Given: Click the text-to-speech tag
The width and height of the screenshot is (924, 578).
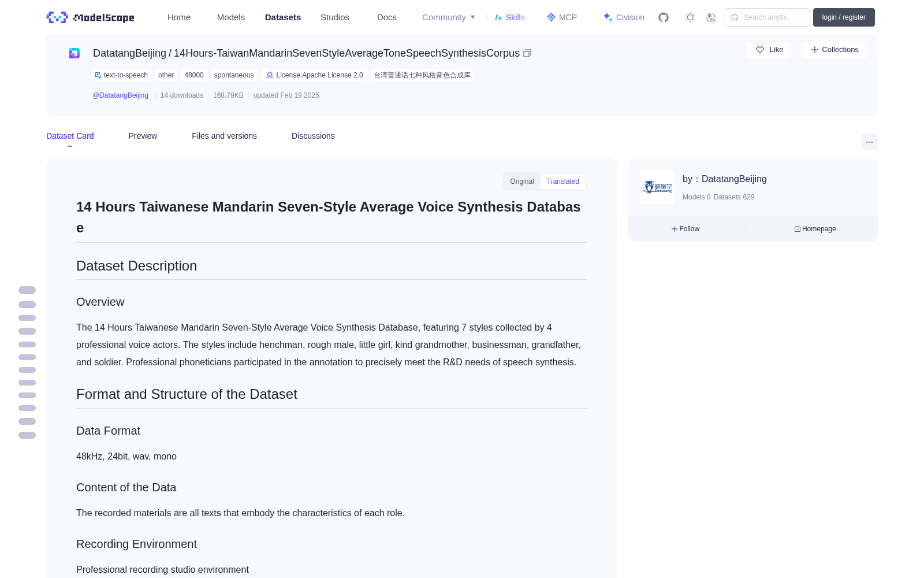Looking at the screenshot, I should [x=121, y=75].
